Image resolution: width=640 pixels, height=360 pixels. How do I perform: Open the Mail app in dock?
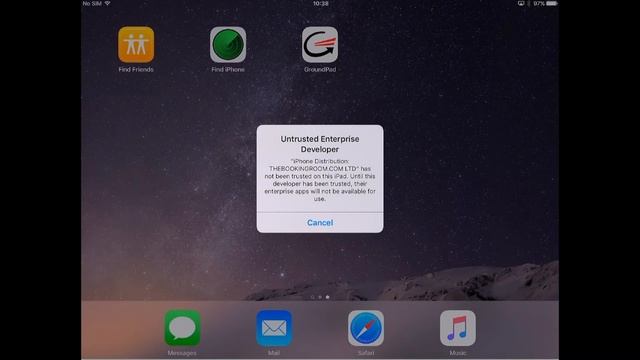click(x=274, y=328)
